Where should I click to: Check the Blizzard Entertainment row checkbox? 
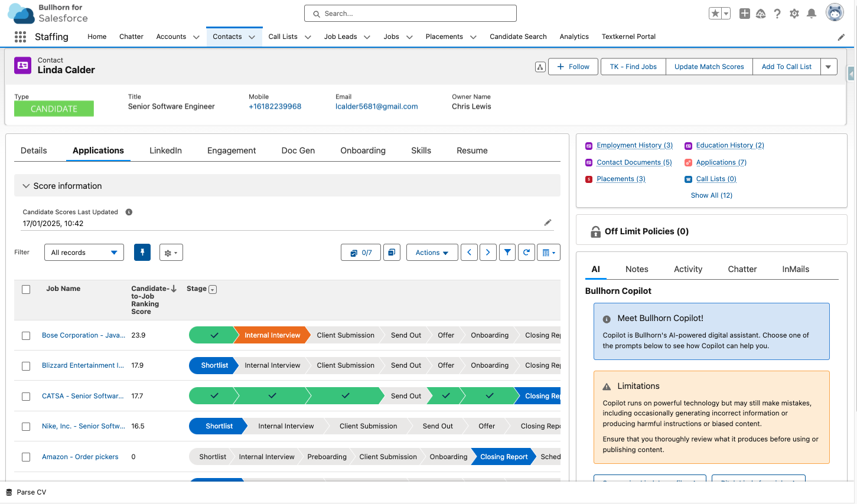pyautogui.click(x=26, y=366)
